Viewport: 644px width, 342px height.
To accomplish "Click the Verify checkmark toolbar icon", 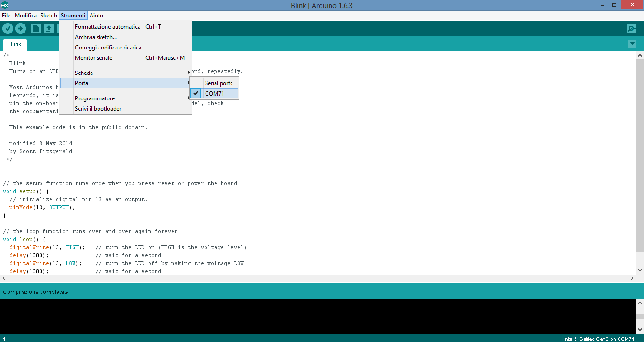I will pos(8,29).
